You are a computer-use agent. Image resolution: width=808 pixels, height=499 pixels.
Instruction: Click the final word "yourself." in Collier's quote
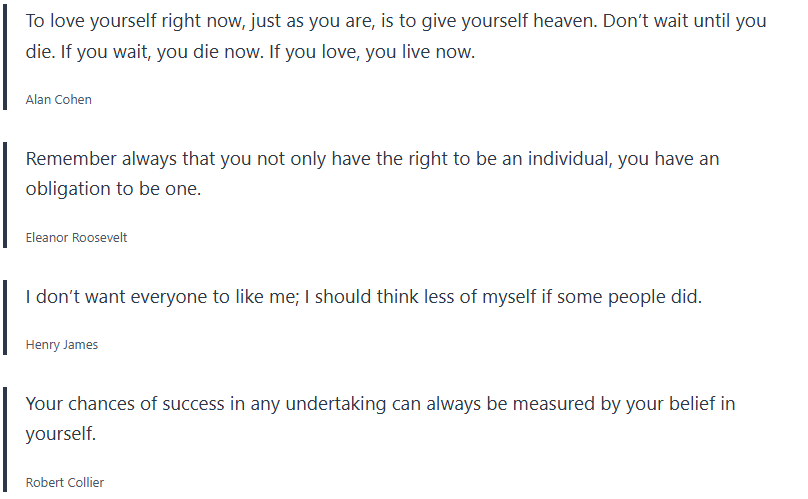pyautogui.click(x=61, y=435)
